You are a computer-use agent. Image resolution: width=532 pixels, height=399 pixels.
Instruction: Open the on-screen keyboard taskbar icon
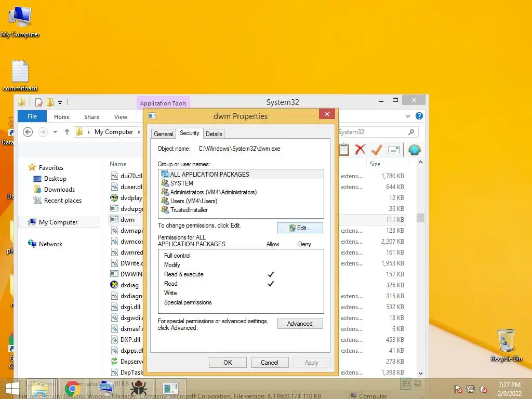105,389
